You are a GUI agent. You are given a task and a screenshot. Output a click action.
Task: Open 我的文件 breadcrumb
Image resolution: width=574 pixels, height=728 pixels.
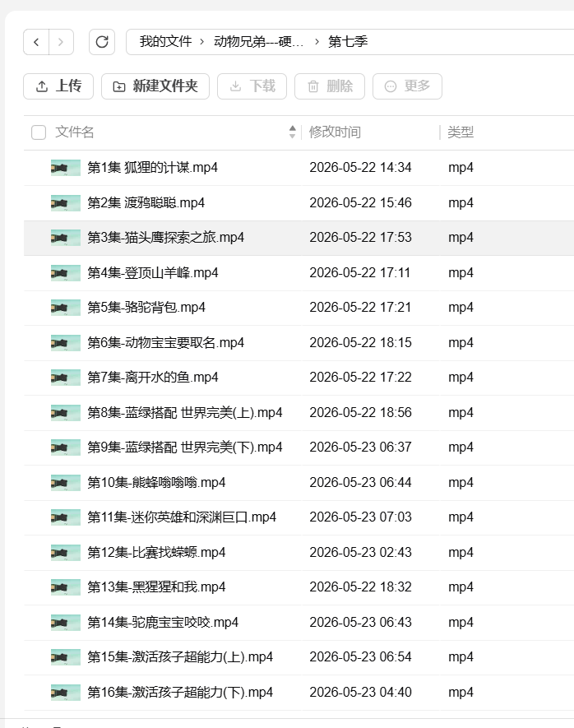coord(165,41)
